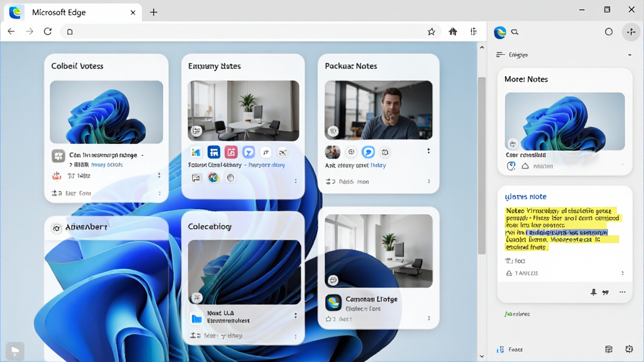Click the page scrollbar down arrow

pos(482,356)
